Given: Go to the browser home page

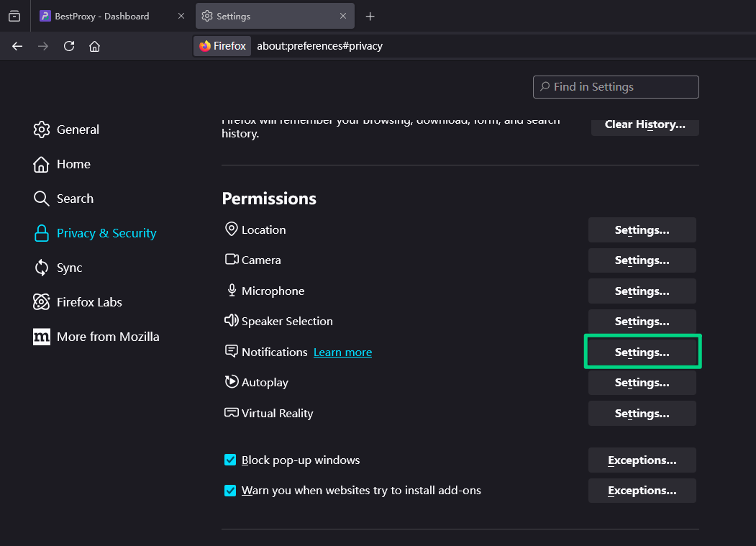Looking at the screenshot, I should coord(94,46).
